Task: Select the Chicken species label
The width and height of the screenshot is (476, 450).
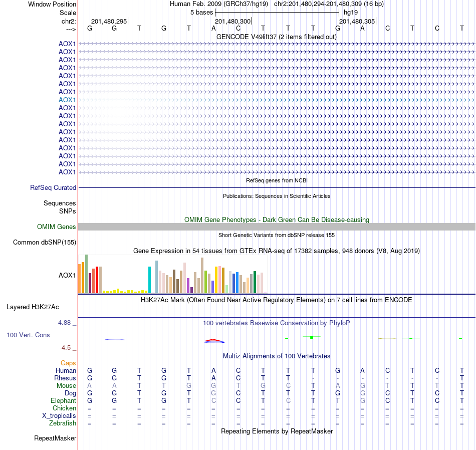Action: (x=64, y=408)
